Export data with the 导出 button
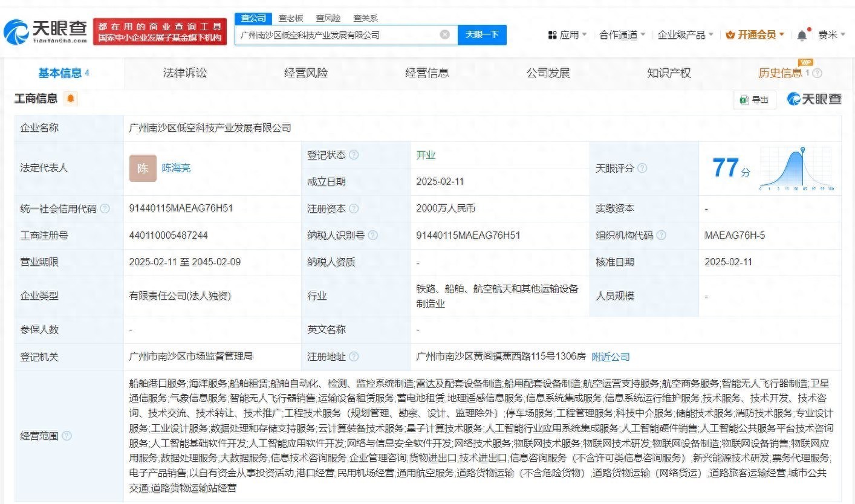 pos(755,100)
